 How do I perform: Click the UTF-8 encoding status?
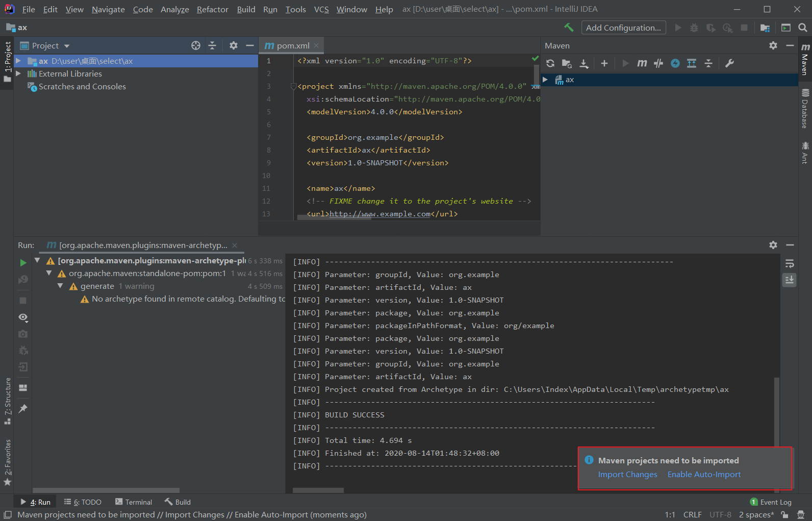pos(720,514)
